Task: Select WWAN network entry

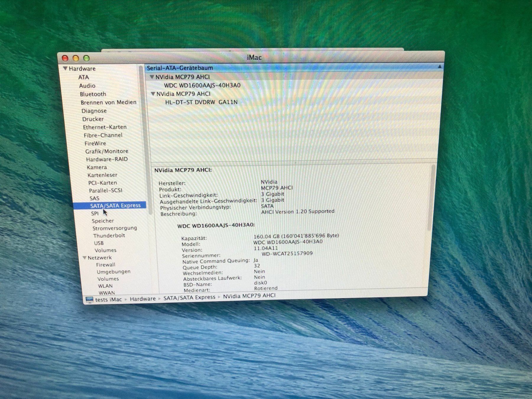Action: (107, 293)
